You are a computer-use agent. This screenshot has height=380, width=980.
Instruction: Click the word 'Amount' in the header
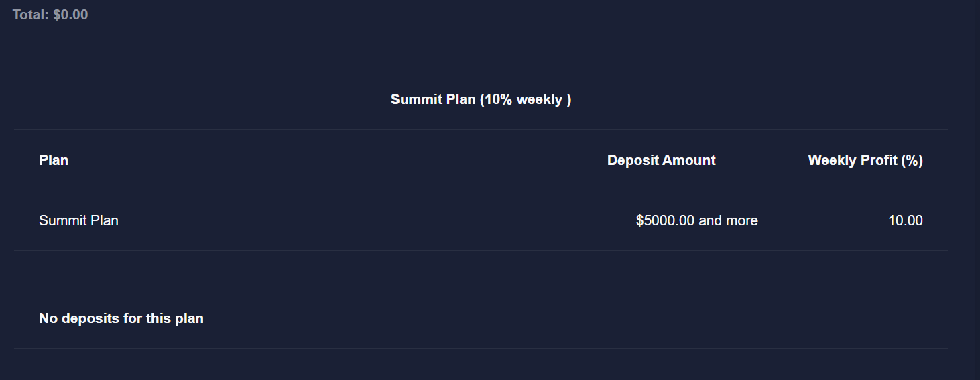tap(689, 160)
